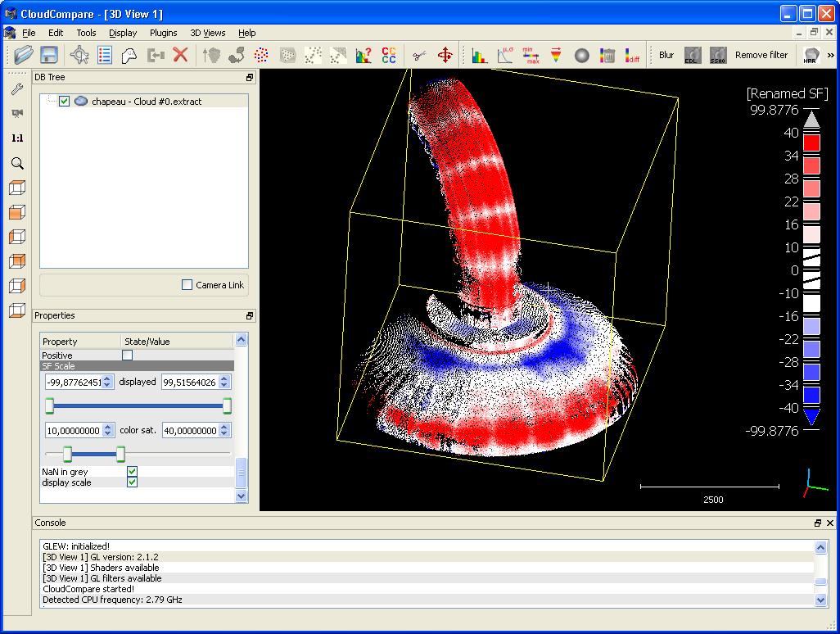Open the Plugins menu

click(163, 33)
